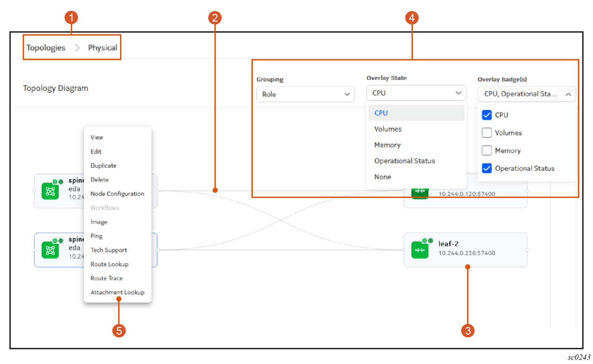Go to Topologies breadcrumb link
The width and height of the screenshot is (593, 364).
pyautogui.click(x=46, y=48)
